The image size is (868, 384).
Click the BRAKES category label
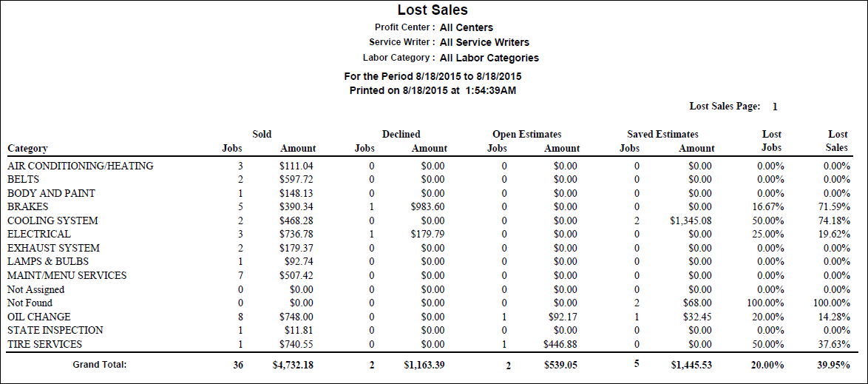tap(27, 206)
